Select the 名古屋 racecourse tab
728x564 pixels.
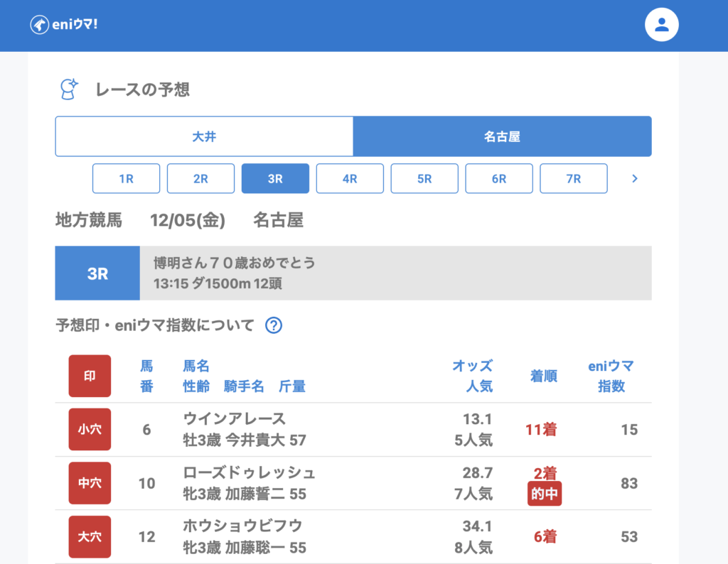coord(502,136)
